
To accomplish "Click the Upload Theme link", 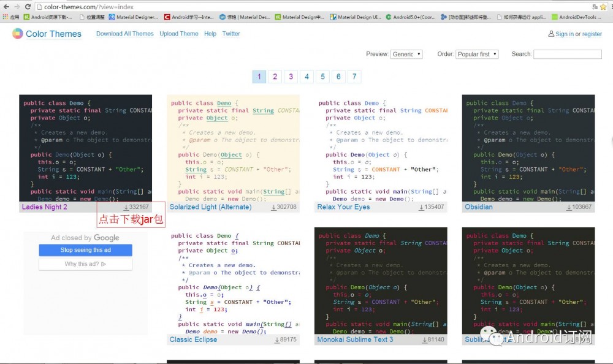I will click(x=179, y=34).
